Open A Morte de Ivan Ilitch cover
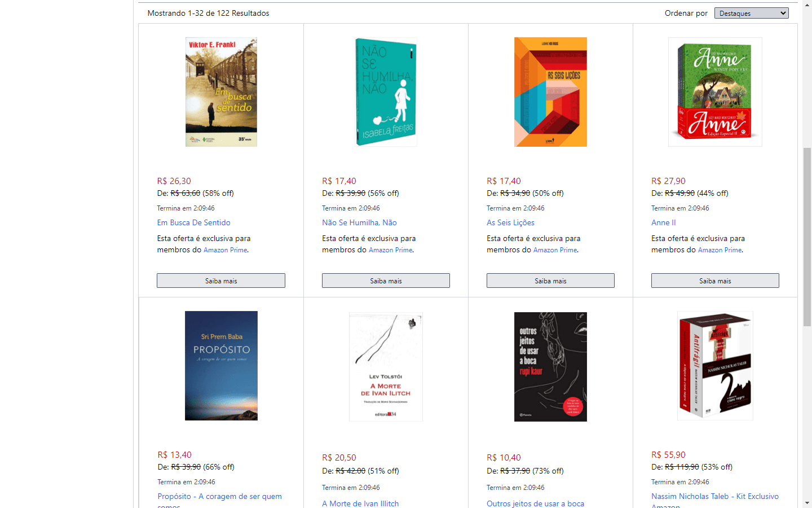Viewport: 812px width, 508px height. coord(386,367)
